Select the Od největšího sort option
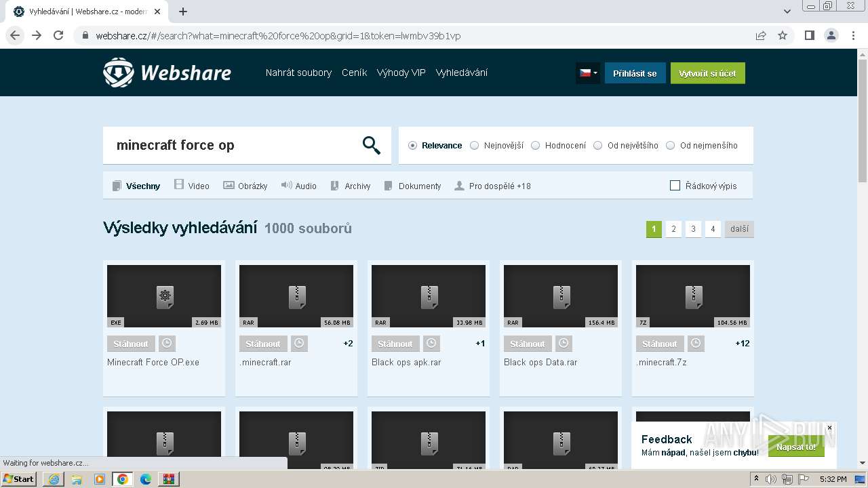This screenshot has width=868, height=488. 625,146
